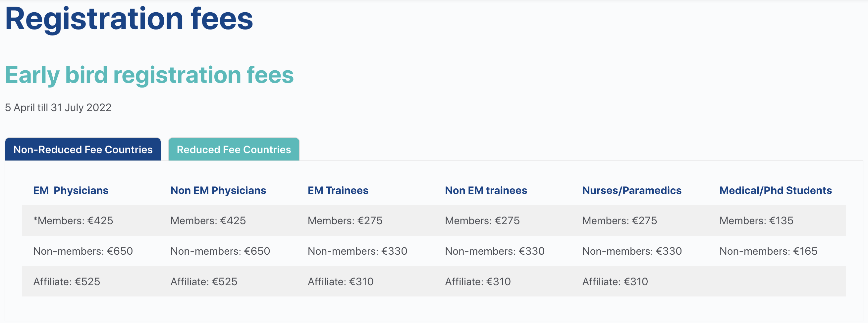This screenshot has width=868, height=323.
Task: Click the Non EM Physicians column header
Action: pyautogui.click(x=218, y=190)
